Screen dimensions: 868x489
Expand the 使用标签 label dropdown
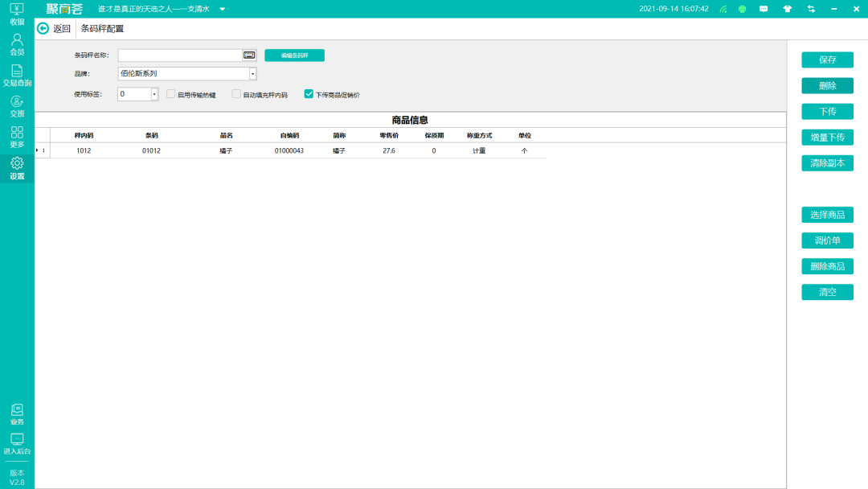click(x=154, y=94)
